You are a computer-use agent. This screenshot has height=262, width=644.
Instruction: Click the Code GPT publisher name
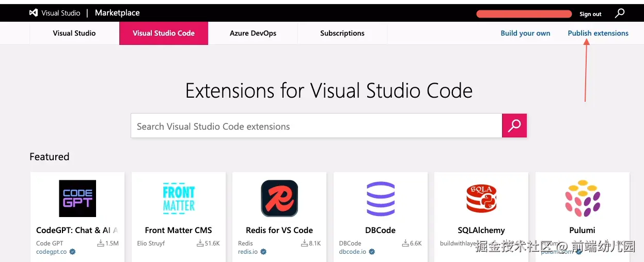[50, 243]
